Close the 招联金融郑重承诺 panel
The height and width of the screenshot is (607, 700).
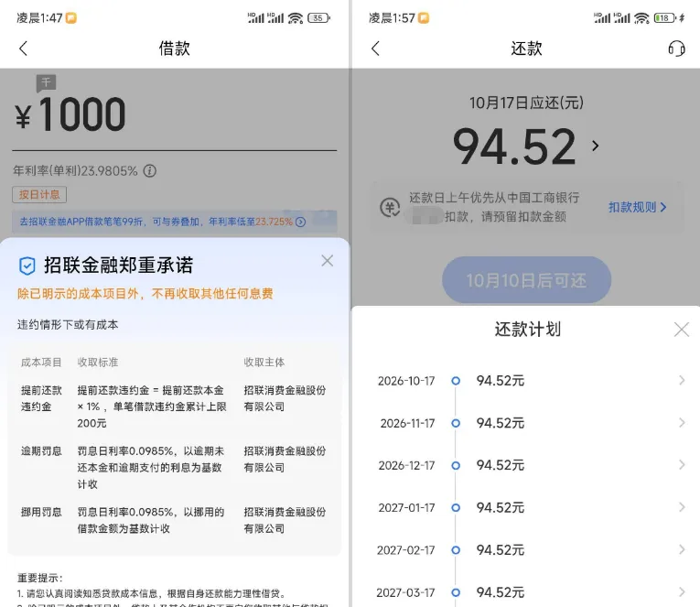point(328,261)
